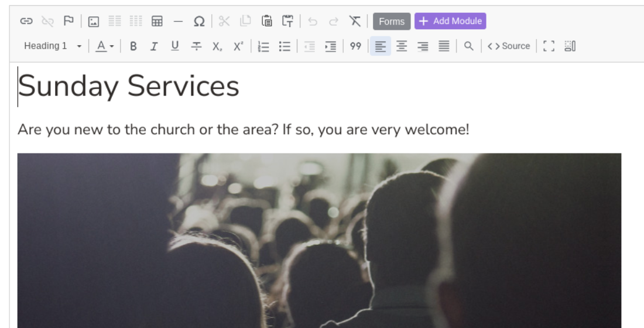Align text right
This screenshot has height=328, width=644.
(423, 46)
